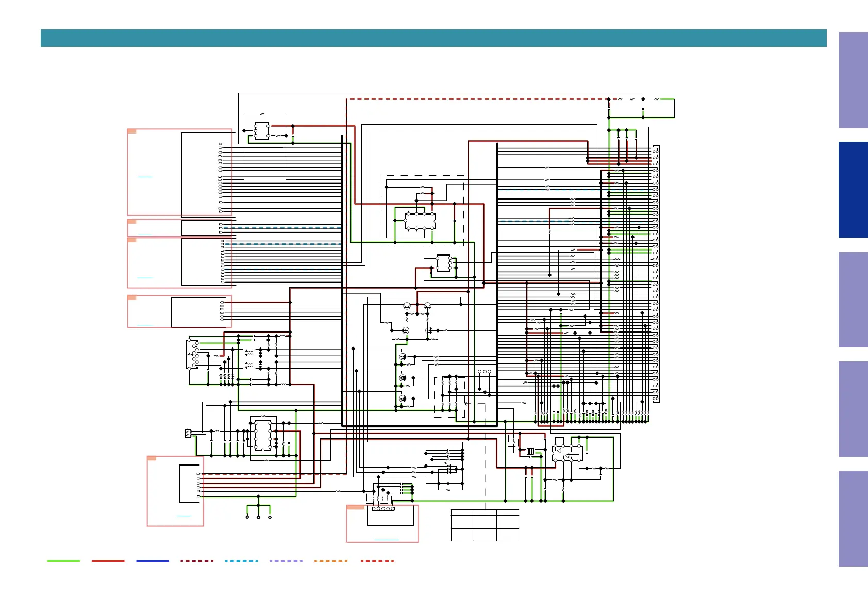The height and width of the screenshot is (614, 868).
Task: Click the purple dashed legend line
Action: click(286, 561)
